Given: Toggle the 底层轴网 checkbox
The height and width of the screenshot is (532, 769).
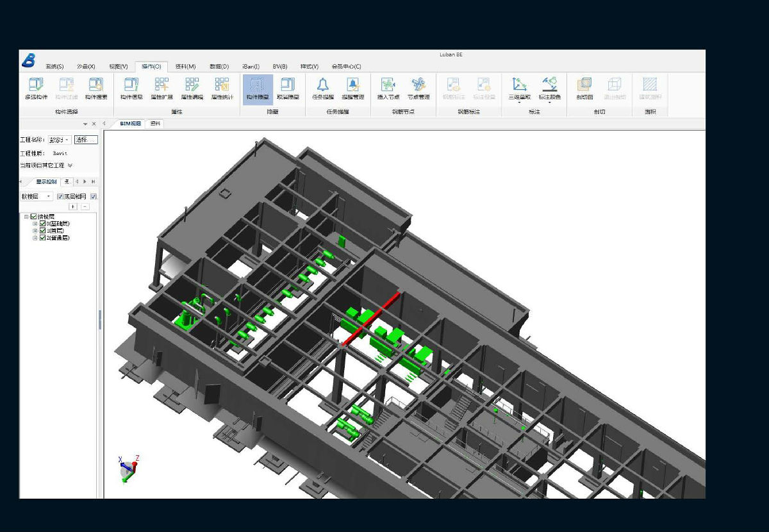Looking at the screenshot, I should tap(61, 196).
